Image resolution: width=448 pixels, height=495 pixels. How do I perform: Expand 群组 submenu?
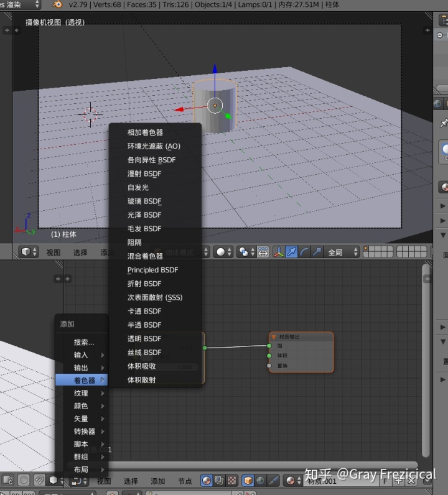click(x=82, y=457)
